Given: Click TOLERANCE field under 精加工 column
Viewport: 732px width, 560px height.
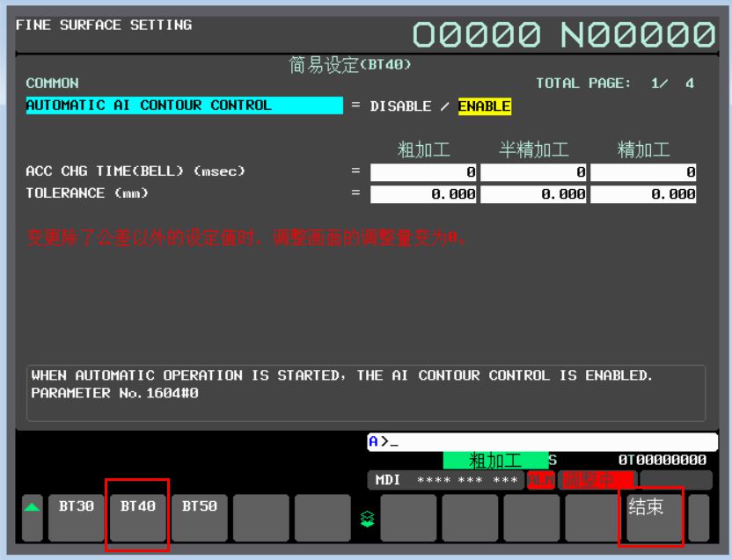Looking at the screenshot, I should (x=643, y=194).
